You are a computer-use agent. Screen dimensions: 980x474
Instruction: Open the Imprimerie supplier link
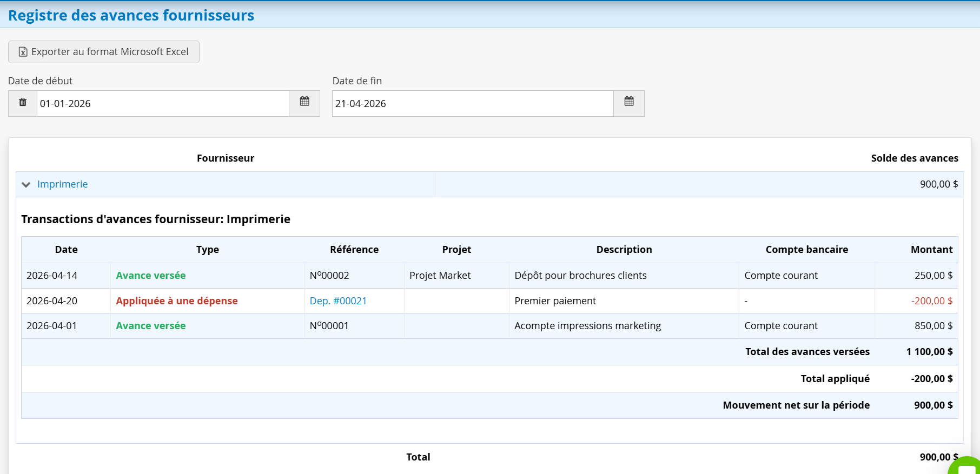pos(62,184)
